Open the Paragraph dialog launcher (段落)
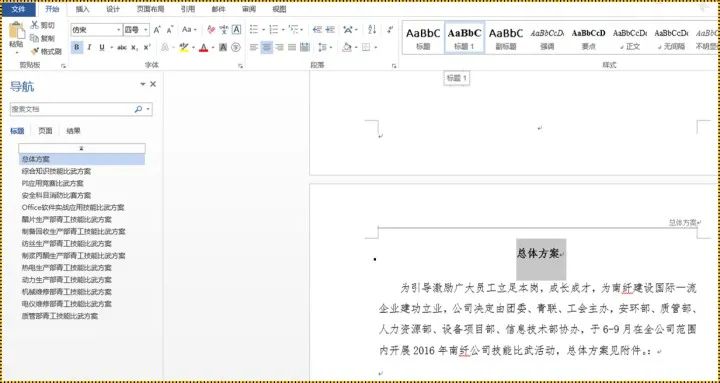 tap(394, 66)
